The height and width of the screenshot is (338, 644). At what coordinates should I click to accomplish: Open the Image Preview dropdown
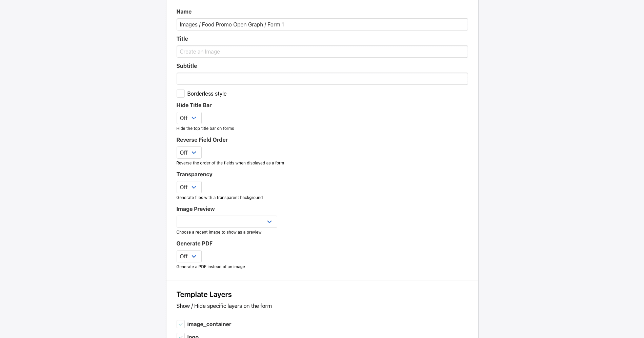pos(226,222)
